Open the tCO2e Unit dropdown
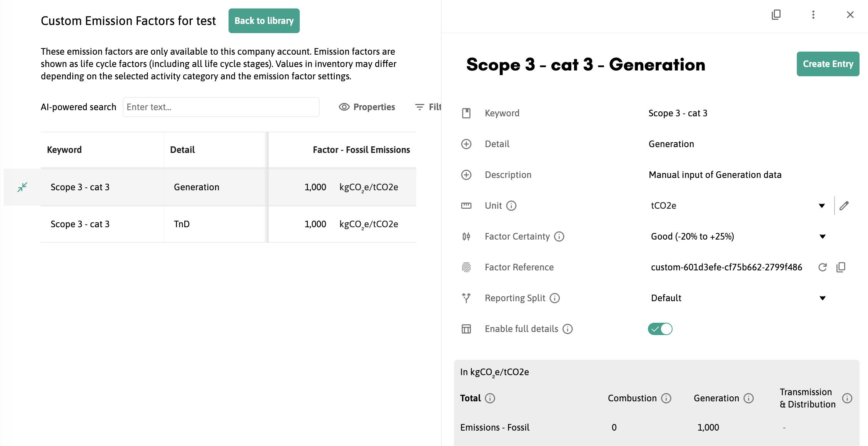868x446 pixels. [x=821, y=206]
